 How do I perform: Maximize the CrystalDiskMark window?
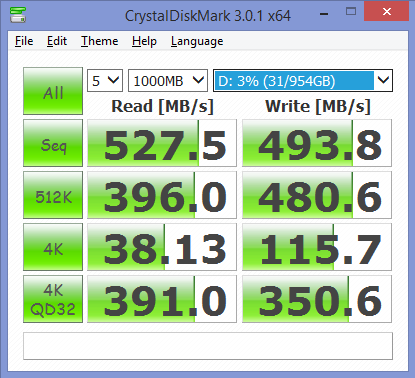[x=351, y=12]
